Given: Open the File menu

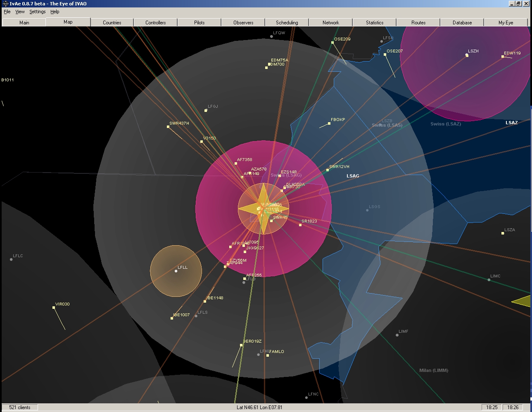Looking at the screenshot, I should click(x=7, y=12).
